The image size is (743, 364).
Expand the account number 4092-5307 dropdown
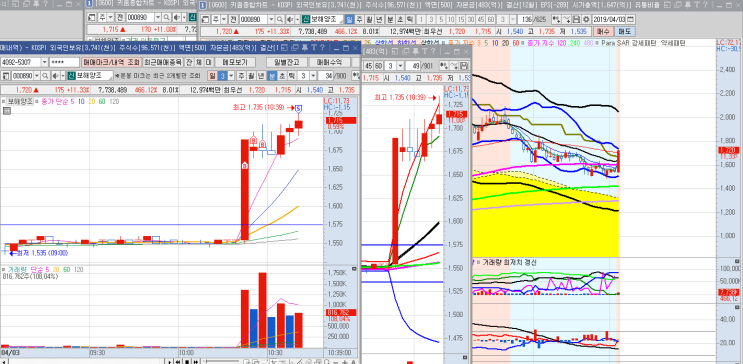[45, 63]
